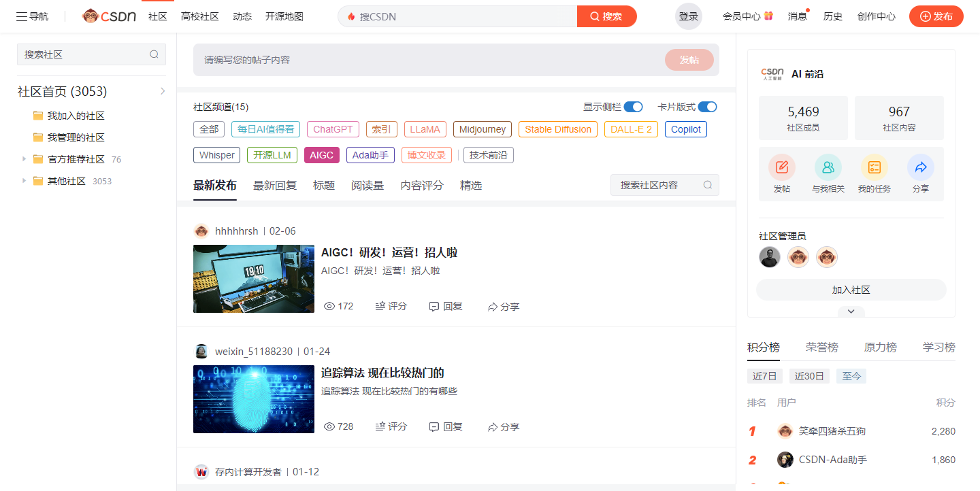Click 评分 rating icon on AIGC recruitment post
Viewport: 980px width, 491px height.
click(x=380, y=307)
